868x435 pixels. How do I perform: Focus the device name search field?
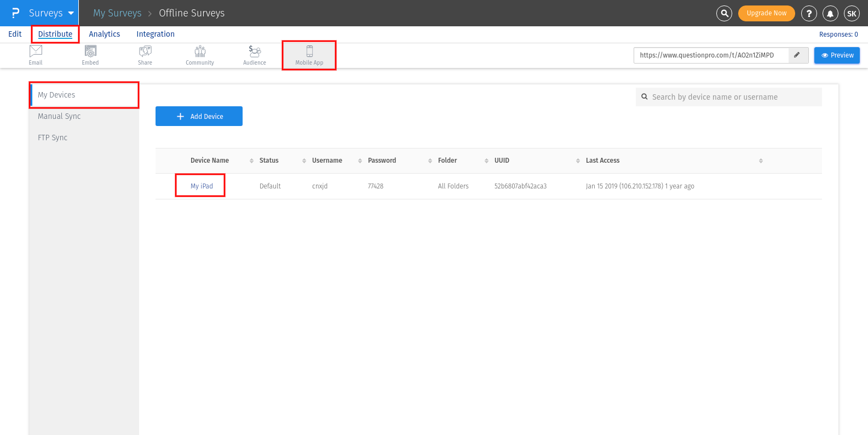pos(728,97)
